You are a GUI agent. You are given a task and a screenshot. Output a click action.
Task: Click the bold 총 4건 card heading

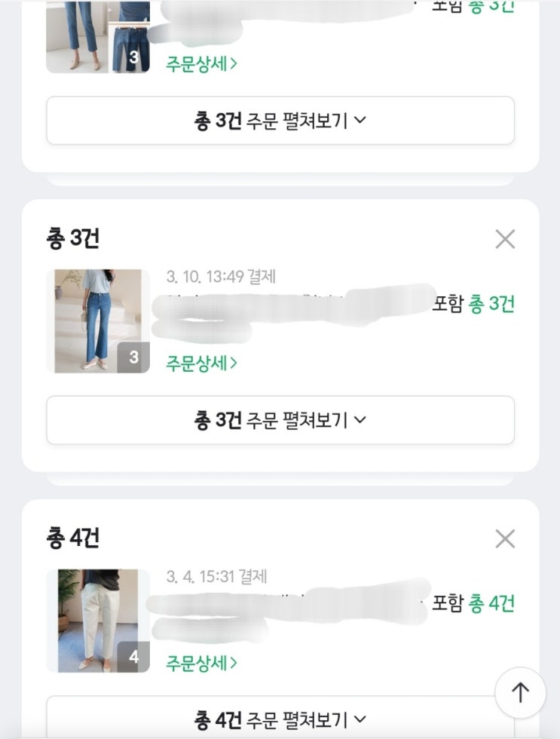pyautogui.click(x=72, y=538)
